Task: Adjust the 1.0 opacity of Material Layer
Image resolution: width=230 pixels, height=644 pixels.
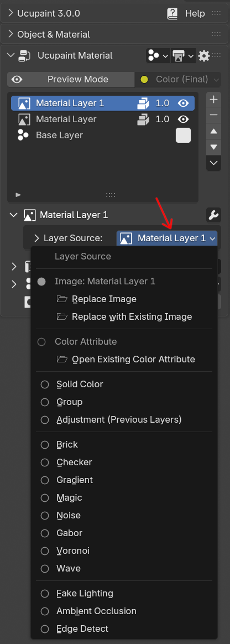Action: [163, 119]
